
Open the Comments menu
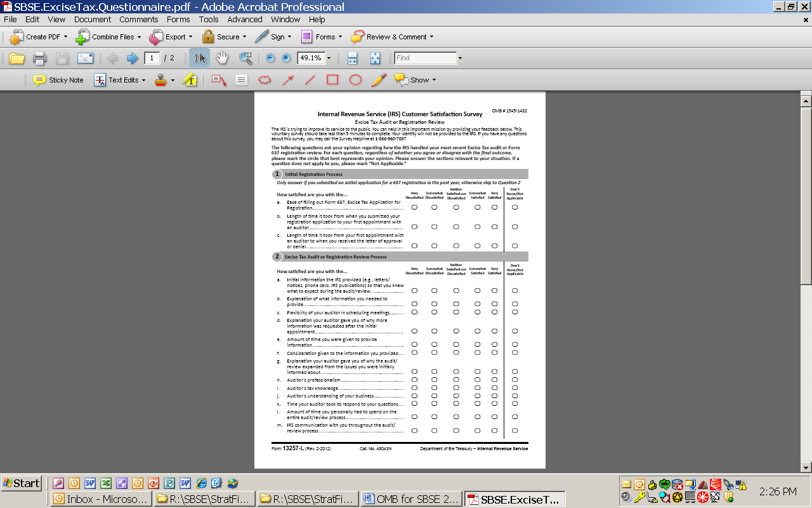pos(139,20)
